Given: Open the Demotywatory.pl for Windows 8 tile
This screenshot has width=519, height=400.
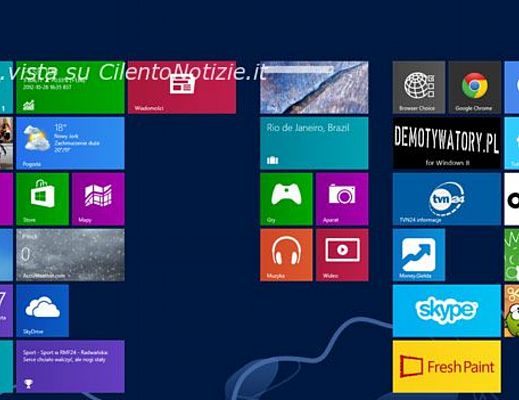Looking at the screenshot, I should (x=447, y=143).
